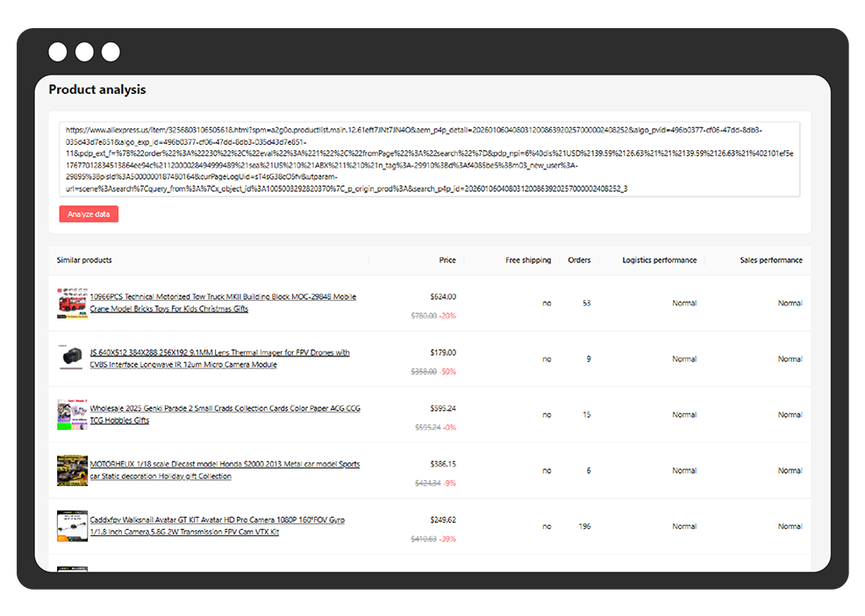Click the Price column header
Screen dimensions: 865x616
[x=447, y=261]
